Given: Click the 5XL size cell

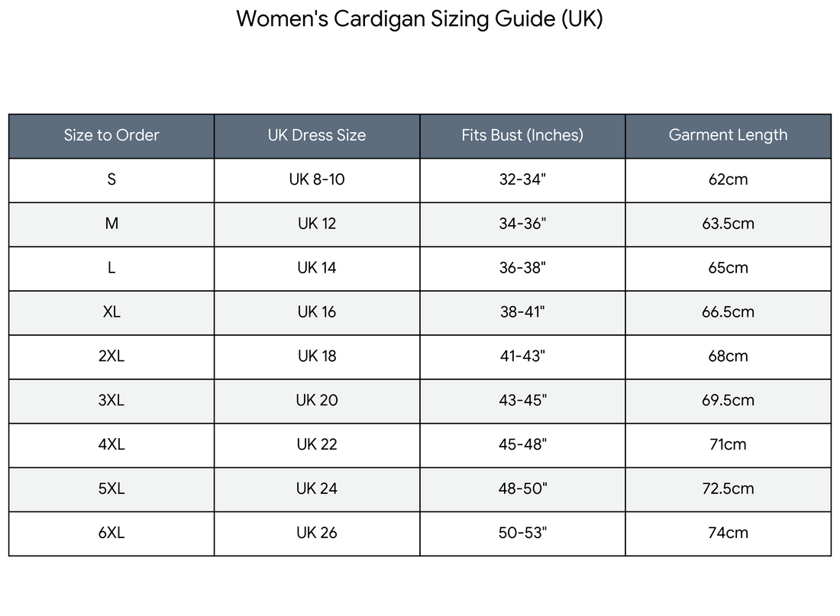Looking at the screenshot, I should tap(111, 489).
